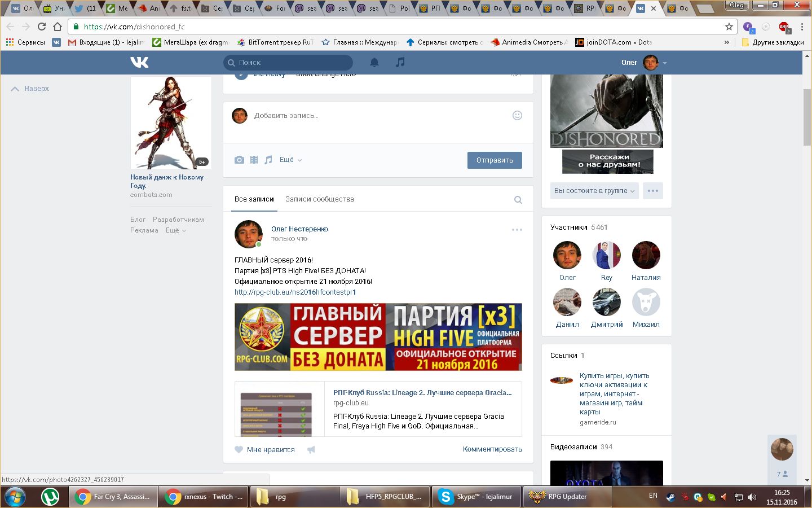The image size is (812, 508).
Task: Click the Добавить запись text field
Action: 378,116
